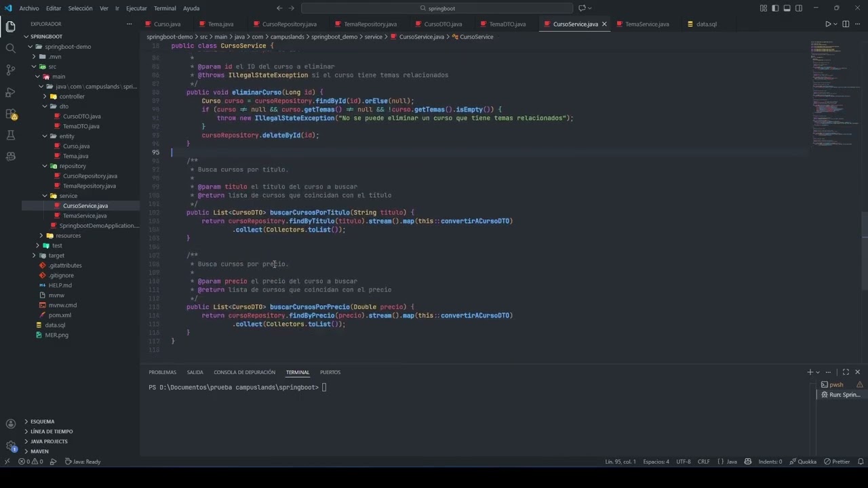Collapse the SPRINGBOOT root folder
Image resolution: width=868 pixels, height=488 pixels.
pos(45,37)
